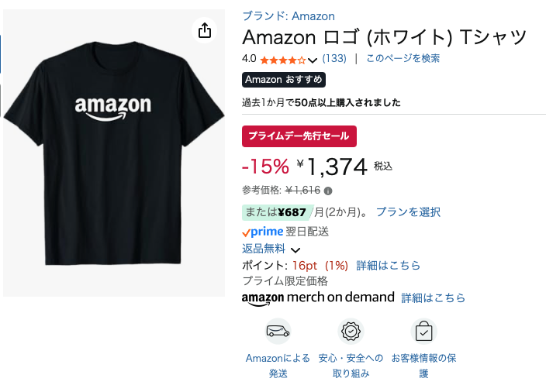Viewport: 546px width, 392px height.
Task: Click the delivery truck icon
Action: click(x=278, y=331)
